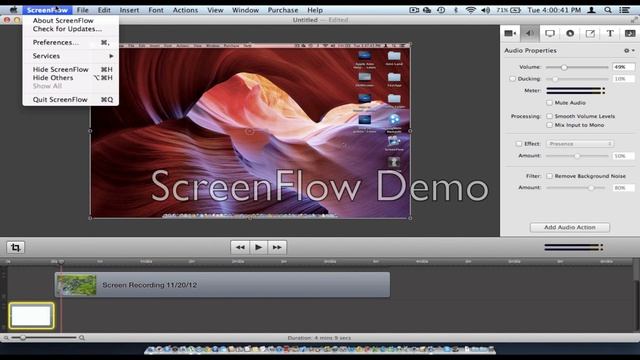Open the Time Machine menu bar icon
The width and height of the screenshot is (640, 360).
click(441, 10)
